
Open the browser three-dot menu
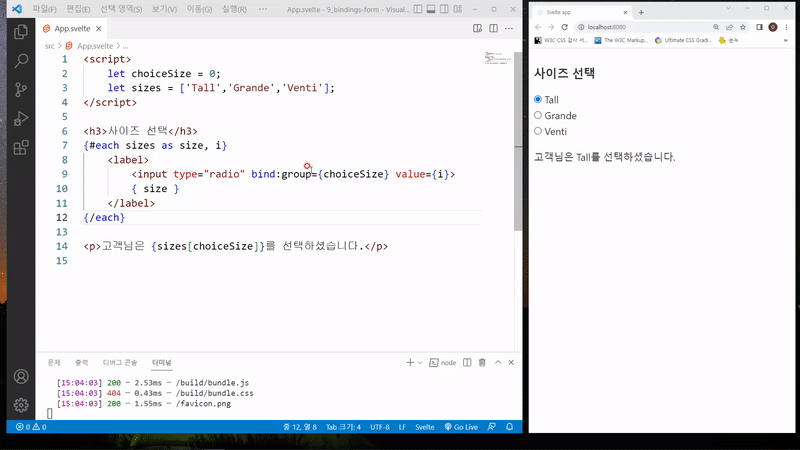tap(787, 27)
